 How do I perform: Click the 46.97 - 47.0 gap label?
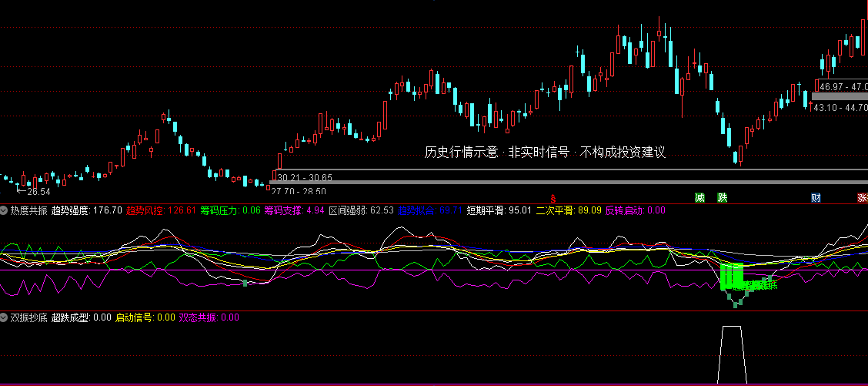click(x=843, y=87)
